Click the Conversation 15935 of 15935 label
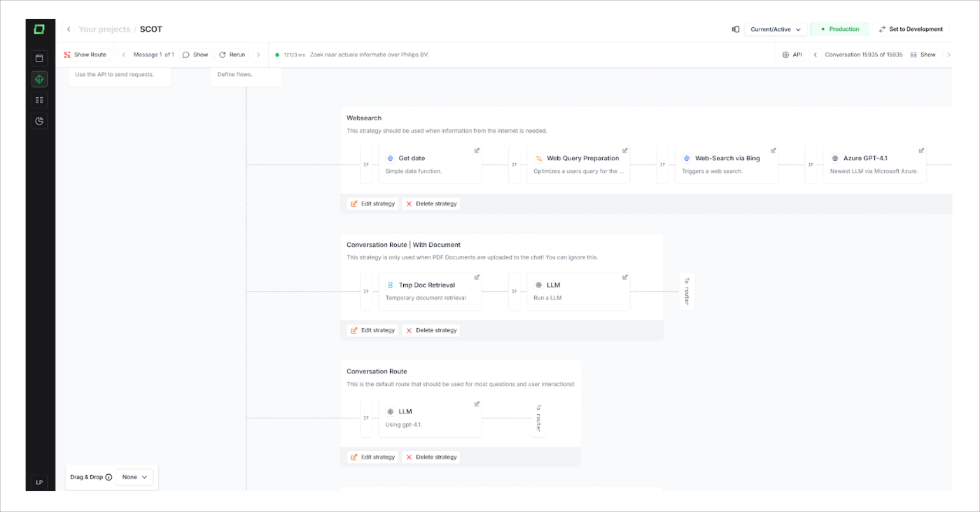This screenshot has height=512, width=980. coord(864,55)
